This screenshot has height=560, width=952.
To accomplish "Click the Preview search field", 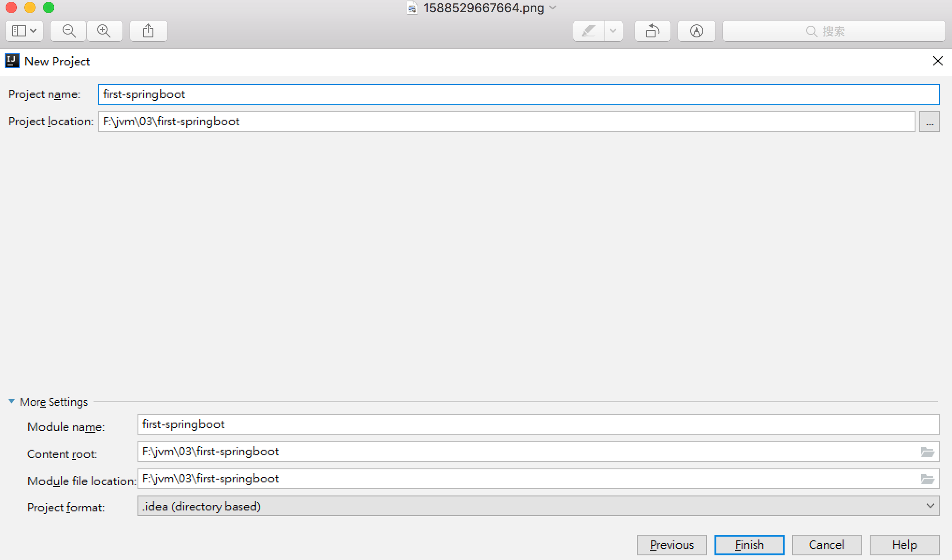I will tap(834, 31).
